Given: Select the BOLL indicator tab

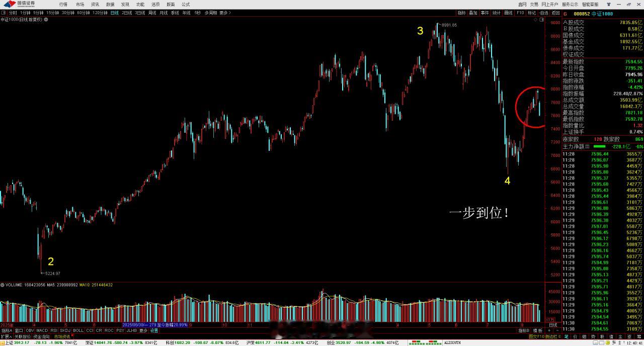Looking at the screenshot, I should 78,330.
